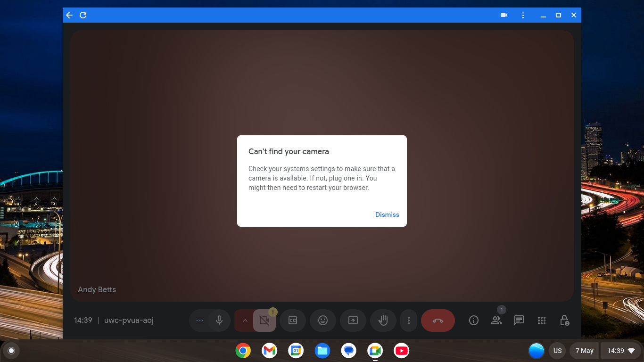Show the people participant list

496,321
